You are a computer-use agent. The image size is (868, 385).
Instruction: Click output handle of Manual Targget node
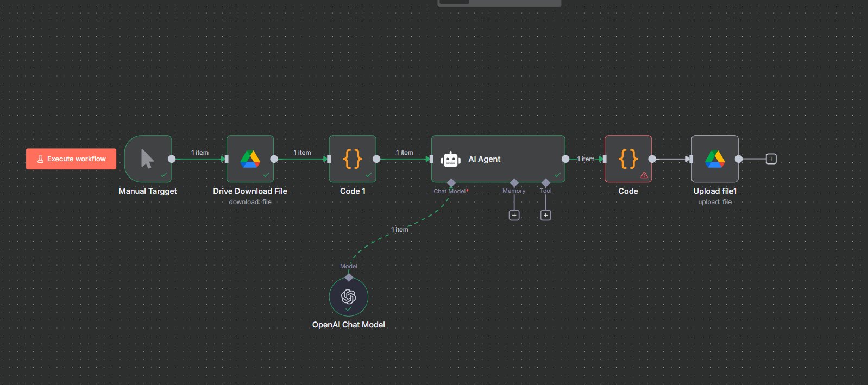[x=172, y=159]
